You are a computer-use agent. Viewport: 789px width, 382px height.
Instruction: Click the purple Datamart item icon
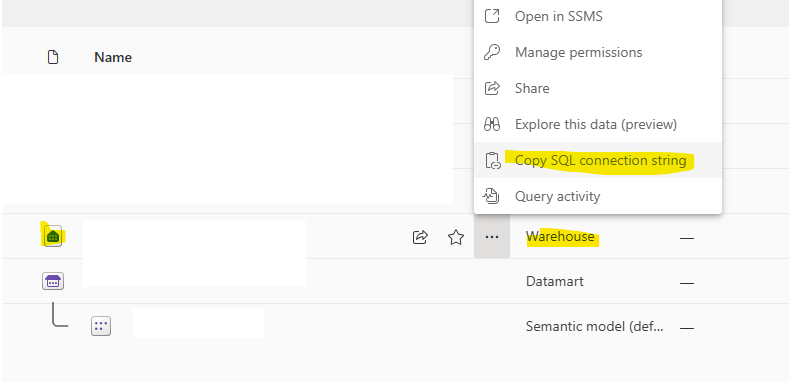(x=53, y=281)
